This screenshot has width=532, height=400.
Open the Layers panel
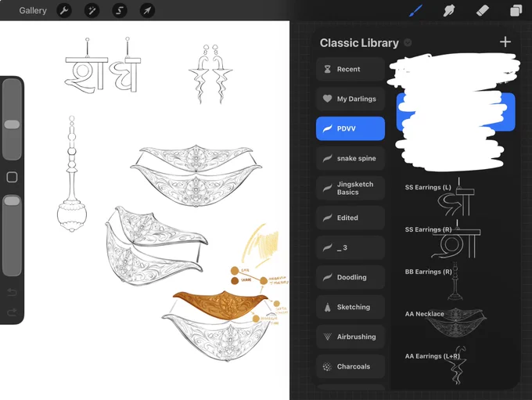(x=516, y=10)
